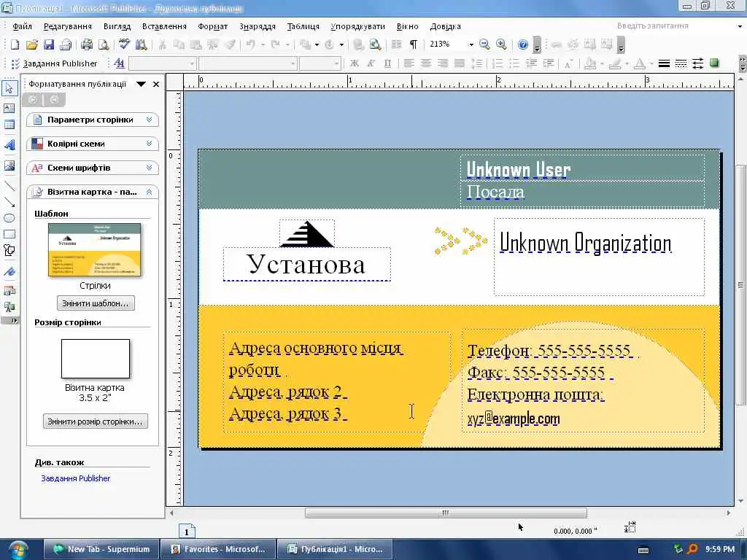Open Print Preview icon

(104, 44)
